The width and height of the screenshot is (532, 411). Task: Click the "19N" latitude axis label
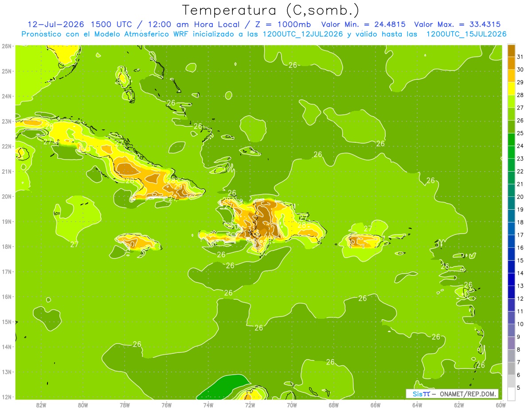[x=7, y=221]
